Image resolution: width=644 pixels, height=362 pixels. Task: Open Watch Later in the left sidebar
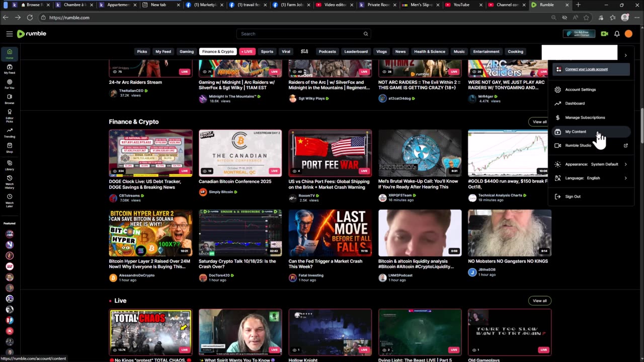9,200
